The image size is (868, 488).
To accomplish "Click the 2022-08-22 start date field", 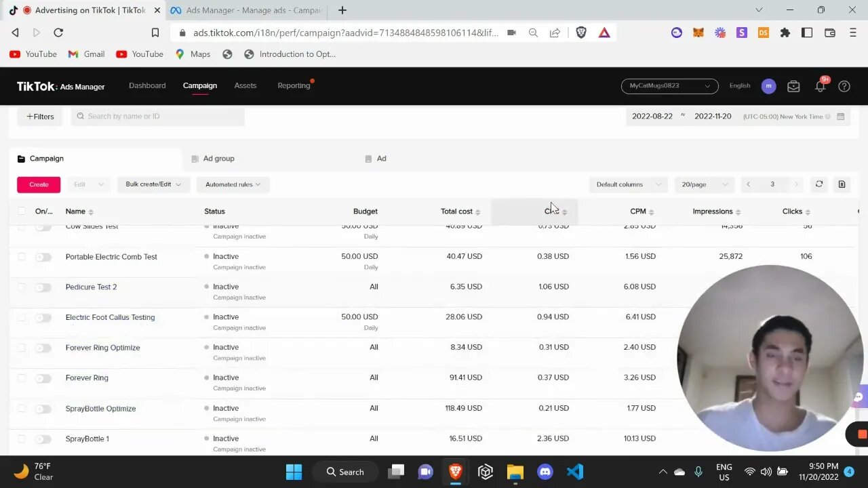I will pyautogui.click(x=652, y=117).
